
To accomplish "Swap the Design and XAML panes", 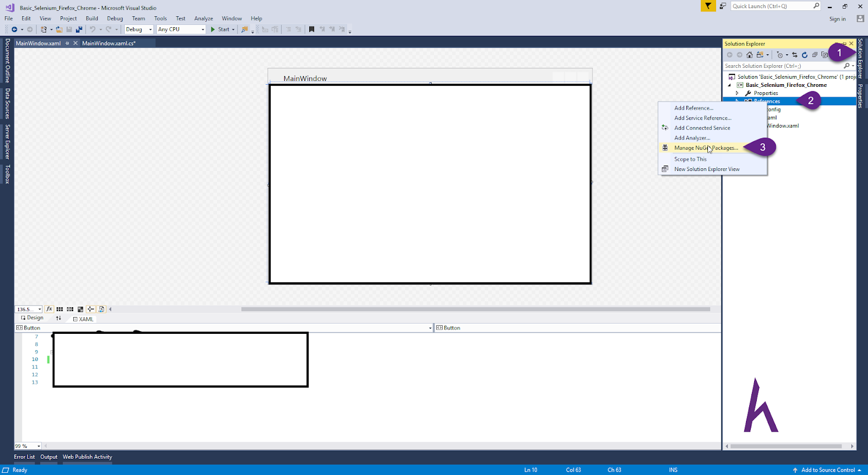I will coord(59,318).
